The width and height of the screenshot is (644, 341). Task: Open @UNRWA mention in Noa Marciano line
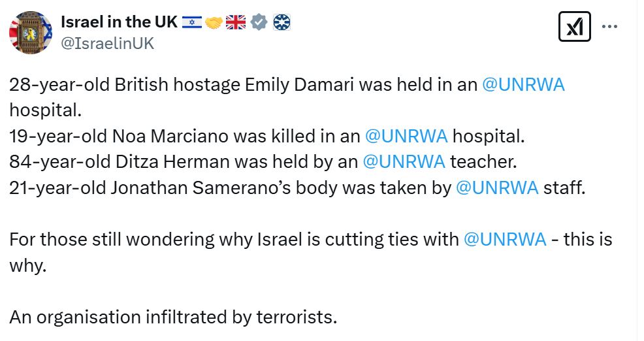click(406, 137)
